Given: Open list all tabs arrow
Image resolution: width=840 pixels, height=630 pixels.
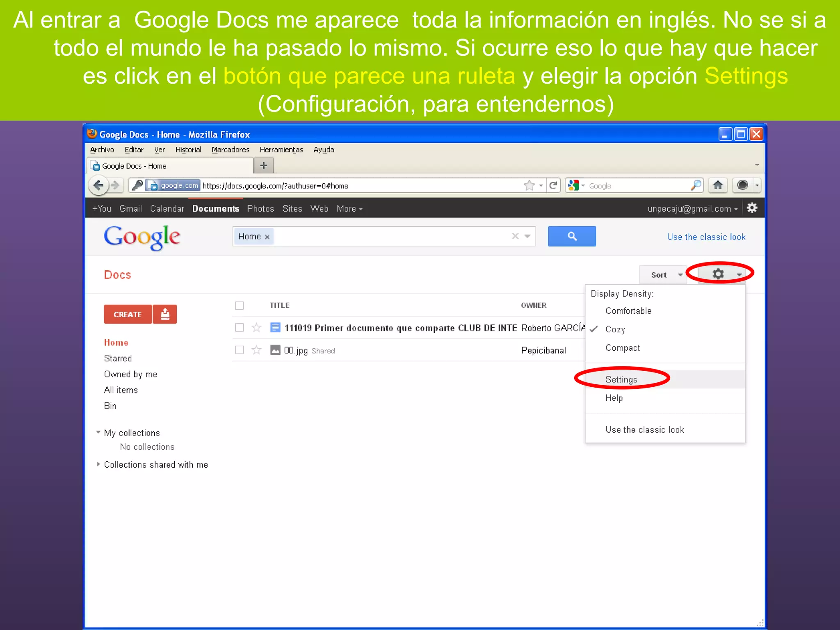Looking at the screenshot, I should point(757,165).
